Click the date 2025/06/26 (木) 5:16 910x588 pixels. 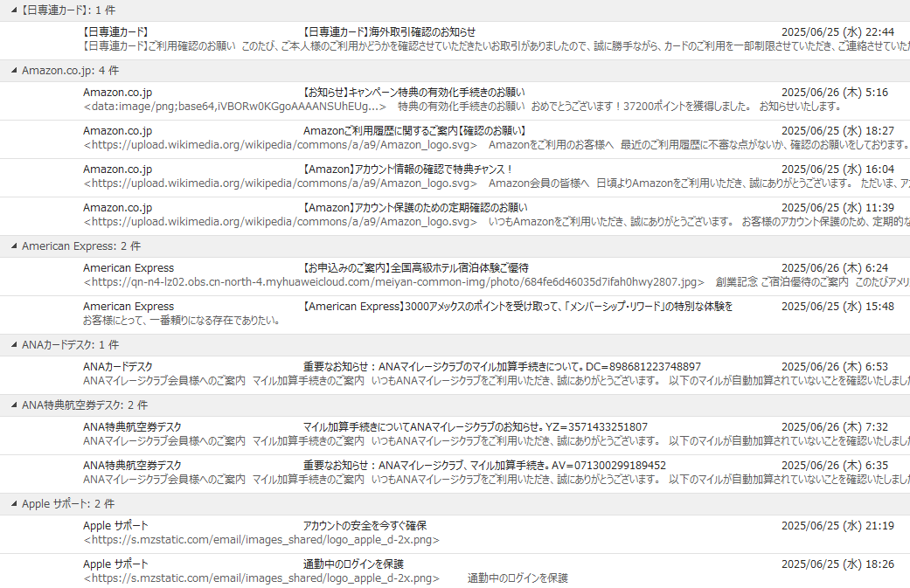pos(835,93)
